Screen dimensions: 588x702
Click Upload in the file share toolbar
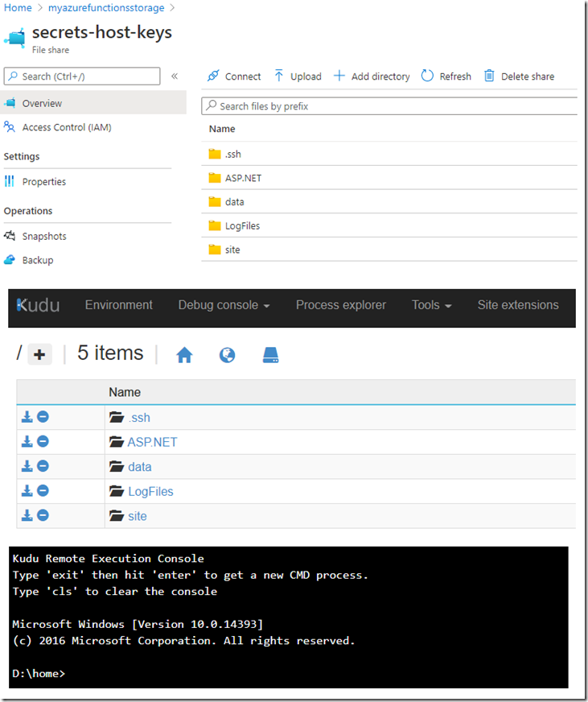click(298, 76)
